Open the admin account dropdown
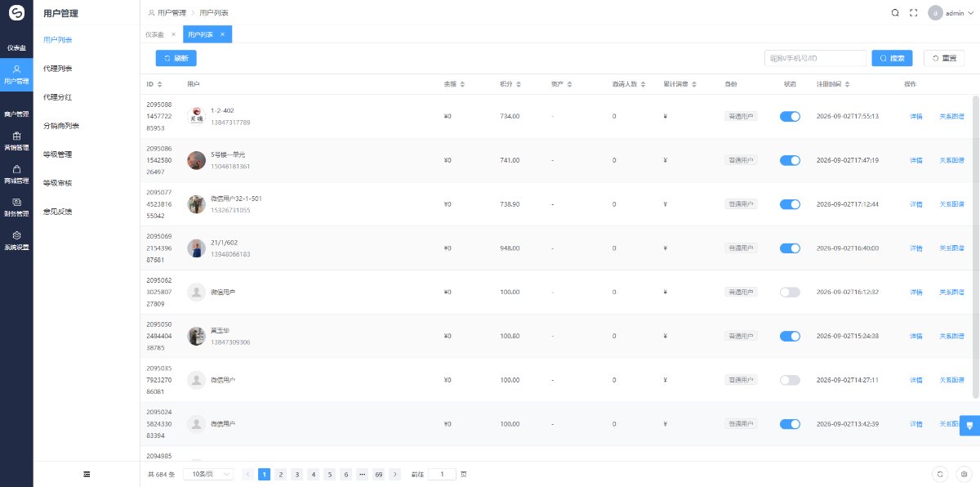The height and width of the screenshot is (487, 980). pyautogui.click(x=951, y=13)
